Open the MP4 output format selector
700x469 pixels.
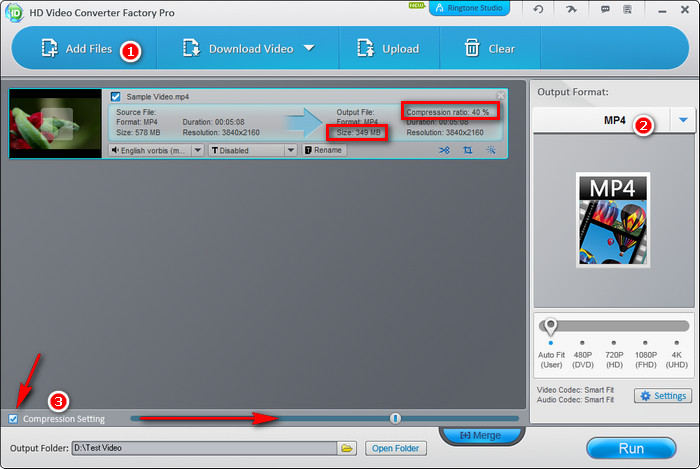(614, 120)
